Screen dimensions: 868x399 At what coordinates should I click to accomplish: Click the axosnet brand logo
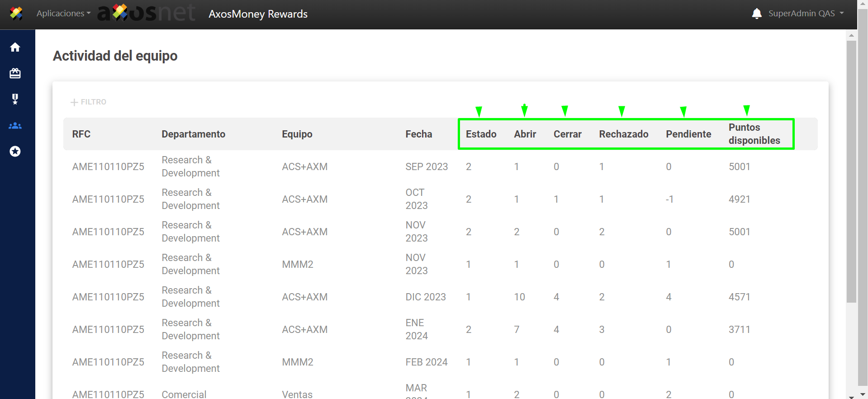[147, 14]
